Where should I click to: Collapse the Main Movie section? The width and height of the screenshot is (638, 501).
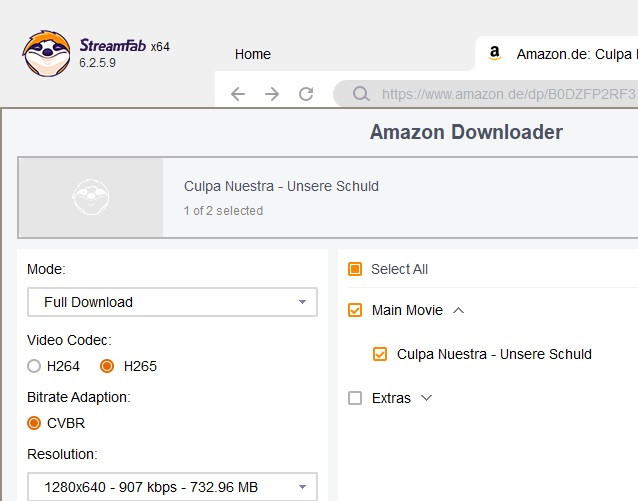459,311
